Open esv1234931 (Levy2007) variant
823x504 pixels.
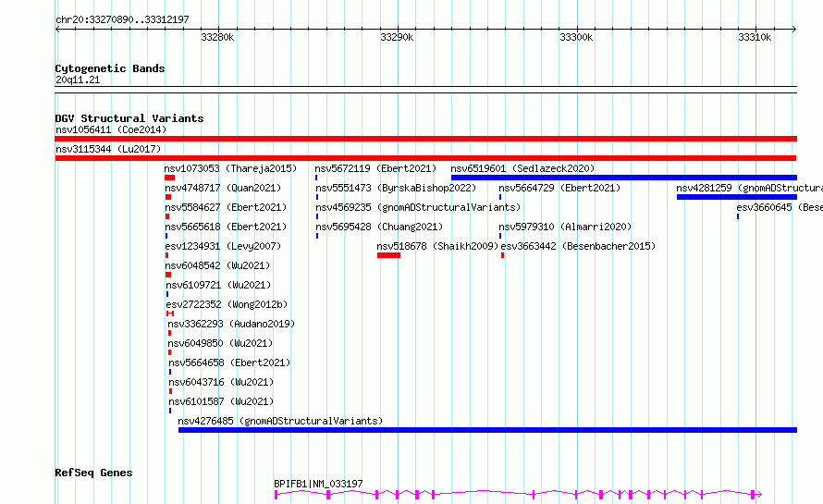pos(223,246)
